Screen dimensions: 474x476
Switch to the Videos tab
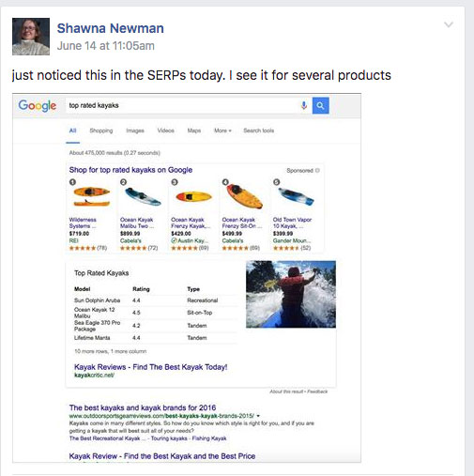click(x=166, y=131)
